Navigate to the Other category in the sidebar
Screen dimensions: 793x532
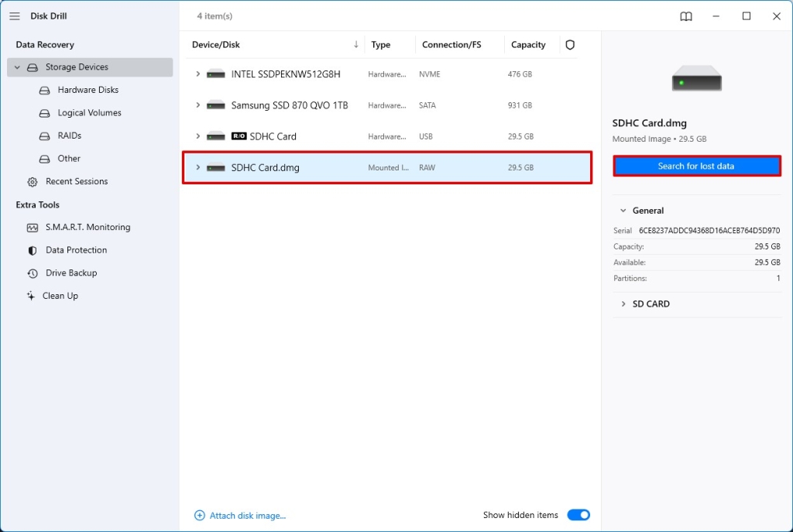pyautogui.click(x=68, y=159)
